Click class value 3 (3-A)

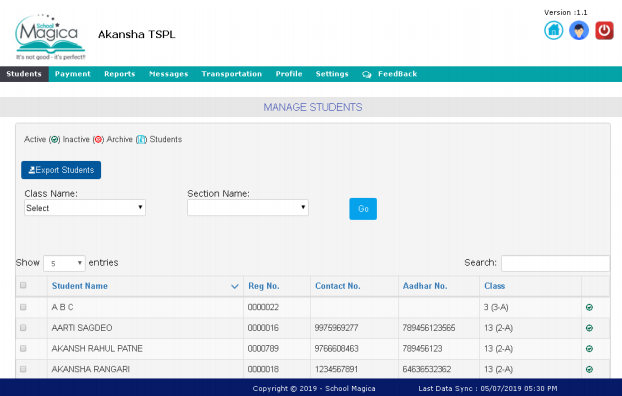pyautogui.click(x=496, y=308)
